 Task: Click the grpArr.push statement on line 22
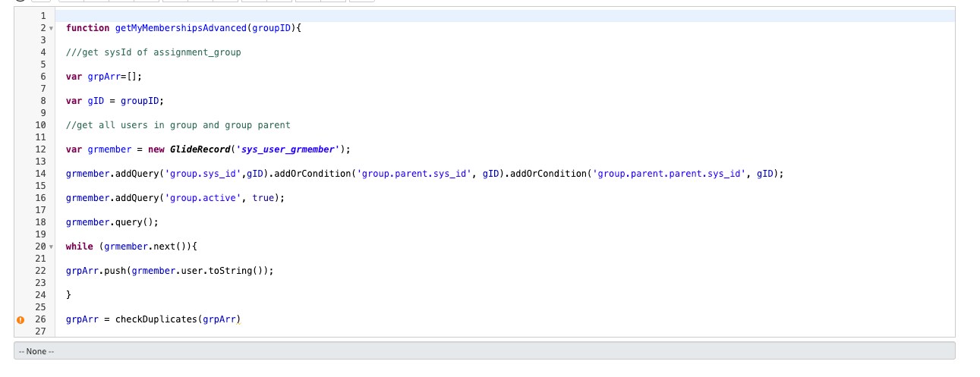(169, 271)
